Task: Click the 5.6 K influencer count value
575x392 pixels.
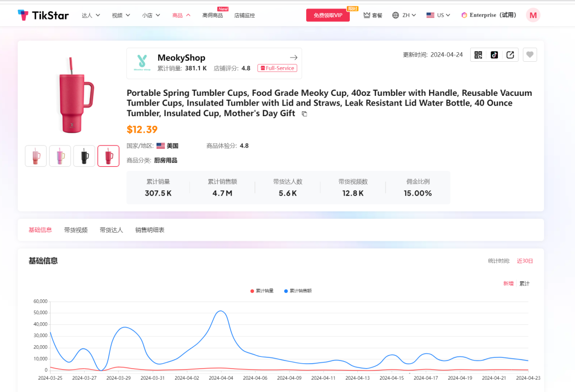Action: pos(287,193)
